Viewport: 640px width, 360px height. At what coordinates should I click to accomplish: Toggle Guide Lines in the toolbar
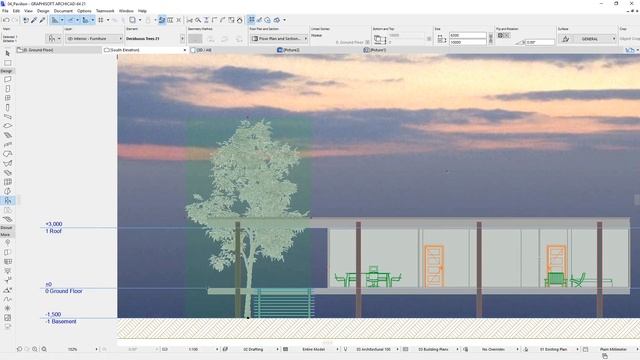point(55,20)
